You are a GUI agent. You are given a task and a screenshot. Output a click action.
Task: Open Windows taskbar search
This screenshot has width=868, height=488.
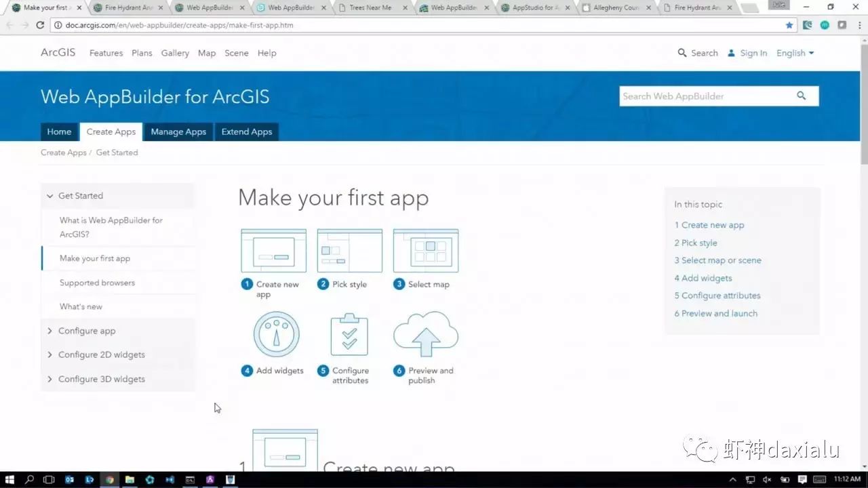click(29, 480)
